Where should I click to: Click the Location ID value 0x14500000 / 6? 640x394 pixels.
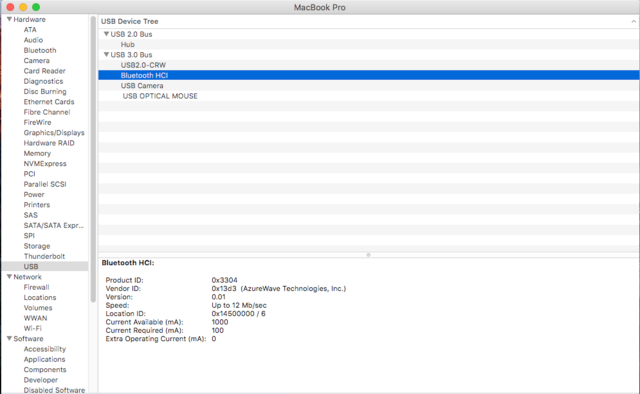(238, 314)
